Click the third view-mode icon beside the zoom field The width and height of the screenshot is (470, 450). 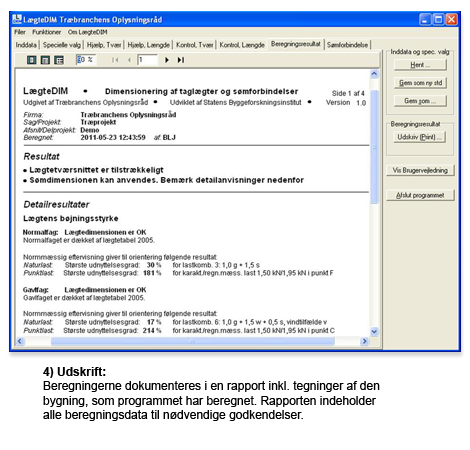pos(59,60)
